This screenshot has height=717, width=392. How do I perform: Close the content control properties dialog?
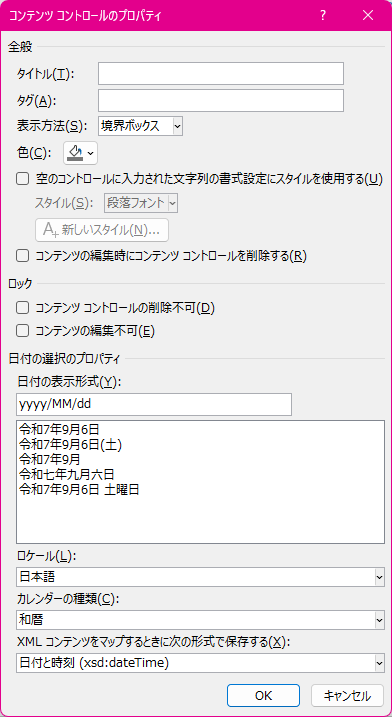(368, 15)
